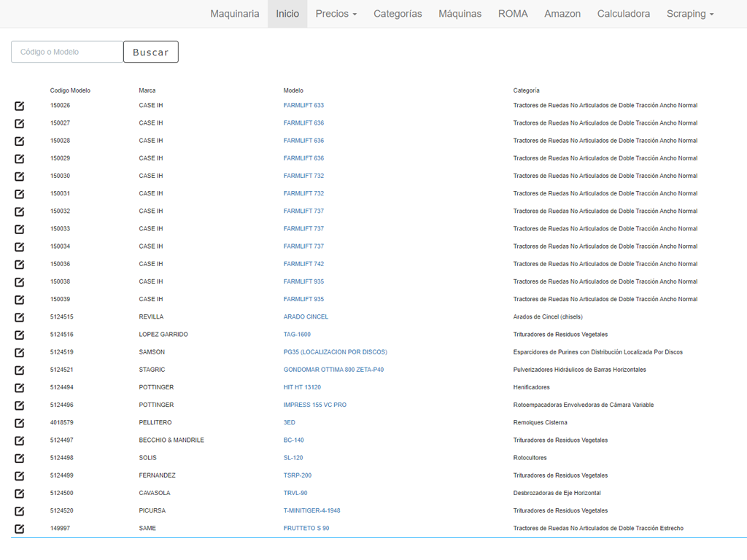This screenshot has width=747, height=560.
Task: Open the Máquinas nav item
Action: pos(460,14)
